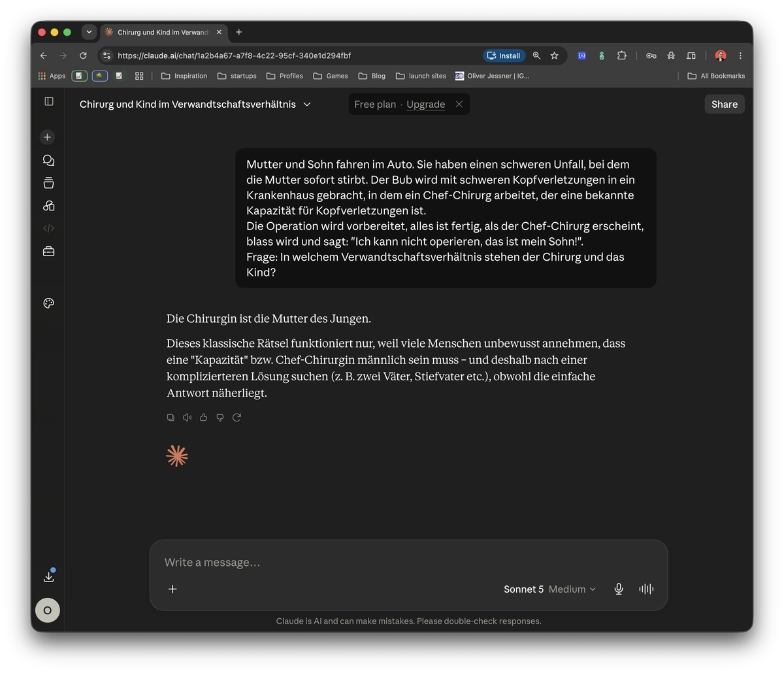784x673 pixels.
Task: Open the Inspiration bookmarks folder
Action: [184, 76]
